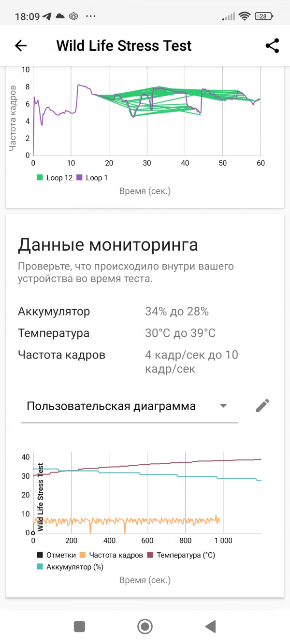Tap the back arrow icon
The height and width of the screenshot is (644, 290).
[21, 46]
